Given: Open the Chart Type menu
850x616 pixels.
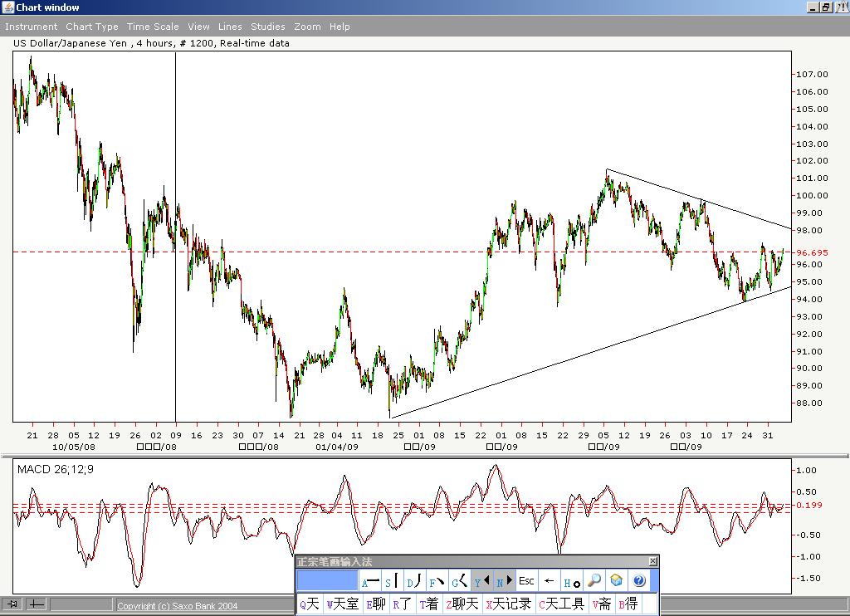Looking at the screenshot, I should (91, 27).
